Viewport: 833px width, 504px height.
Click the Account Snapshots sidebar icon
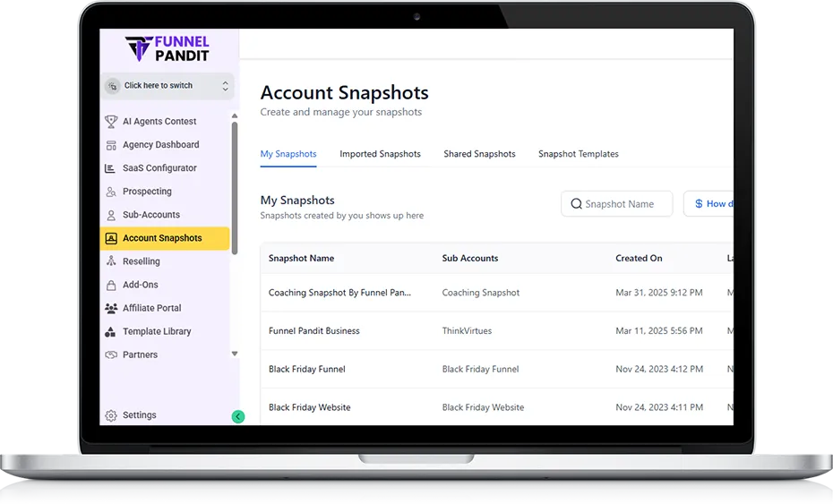111,238
